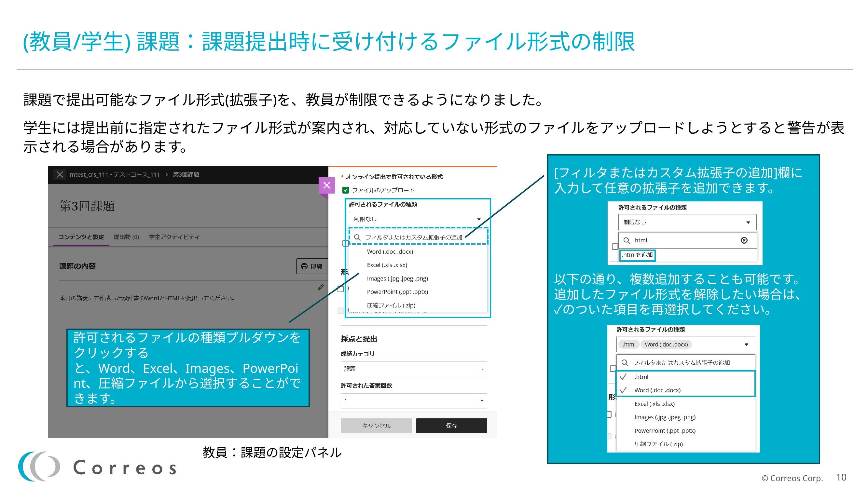Deselect the checked Word (.doc .docx) entry
Screen dimensions: 868x488
[686, 390]
